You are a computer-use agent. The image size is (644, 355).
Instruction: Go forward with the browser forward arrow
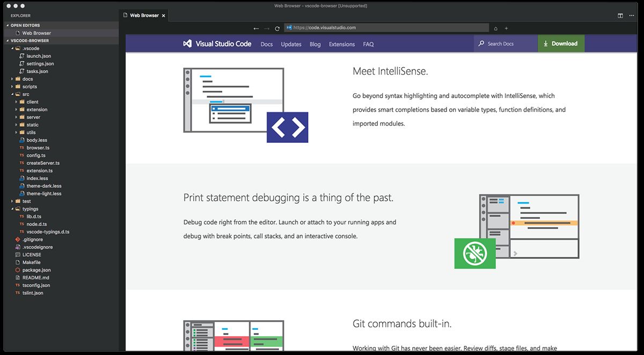coord(267,28)
